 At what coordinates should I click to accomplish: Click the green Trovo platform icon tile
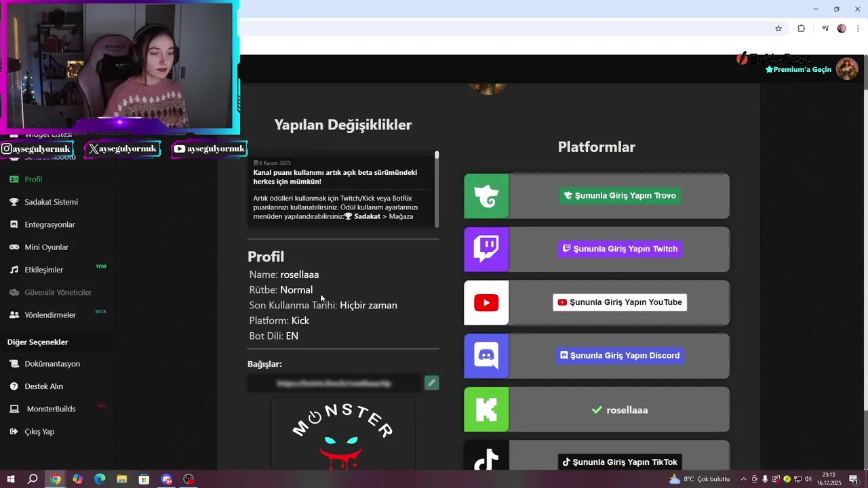pyautogui.click(x=486, y=196)
